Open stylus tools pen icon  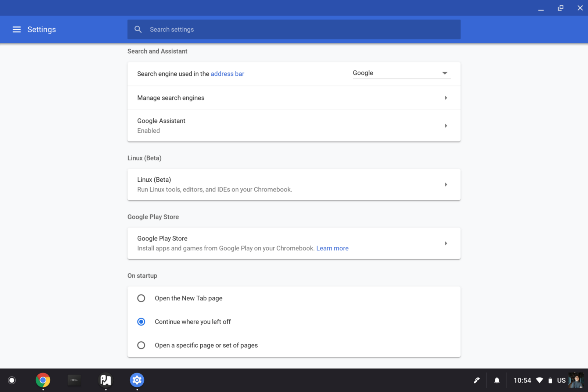(477, 380)
